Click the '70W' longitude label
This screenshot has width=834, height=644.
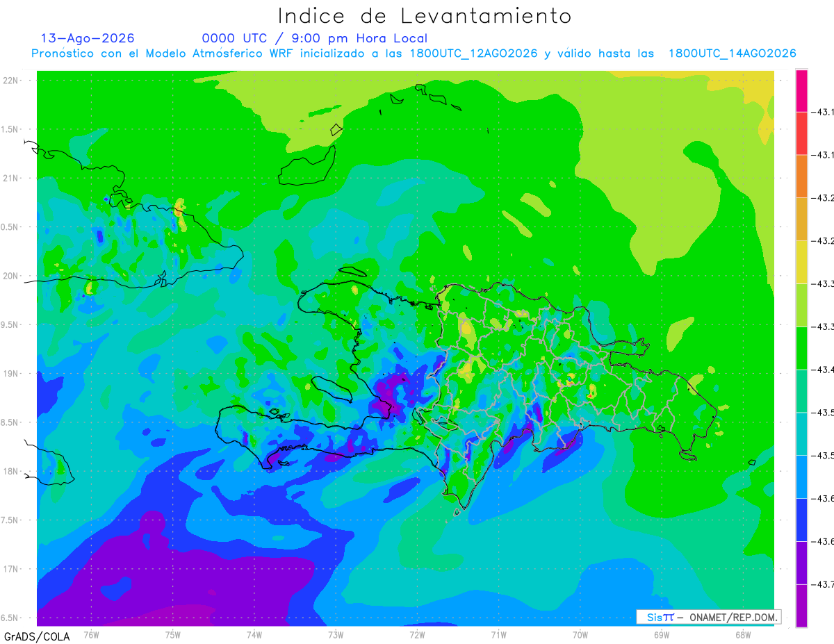(580, 634)
